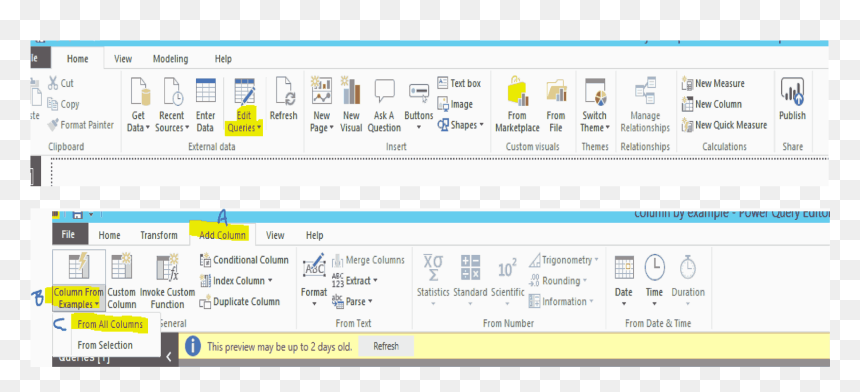Screen dimensions: 860x392
Task: Open the Date dropdown
Action: [624, 281]
